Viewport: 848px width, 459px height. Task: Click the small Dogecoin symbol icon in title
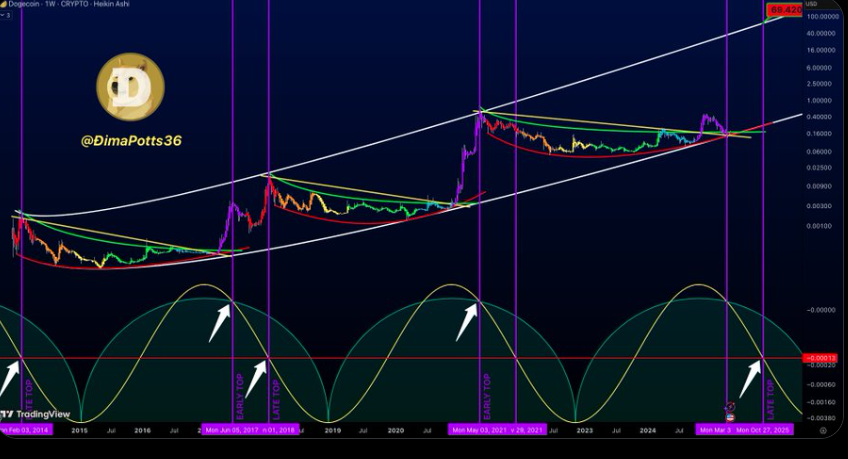coord(5,5)
